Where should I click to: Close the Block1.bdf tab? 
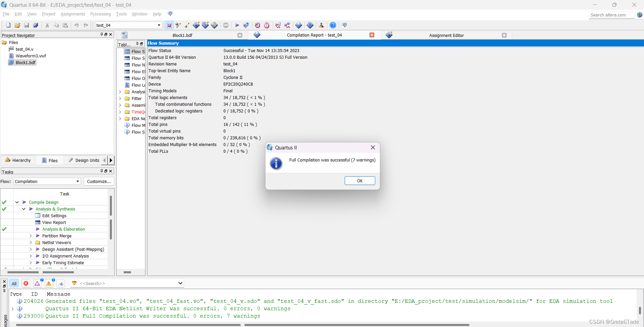tap(240, 35)
